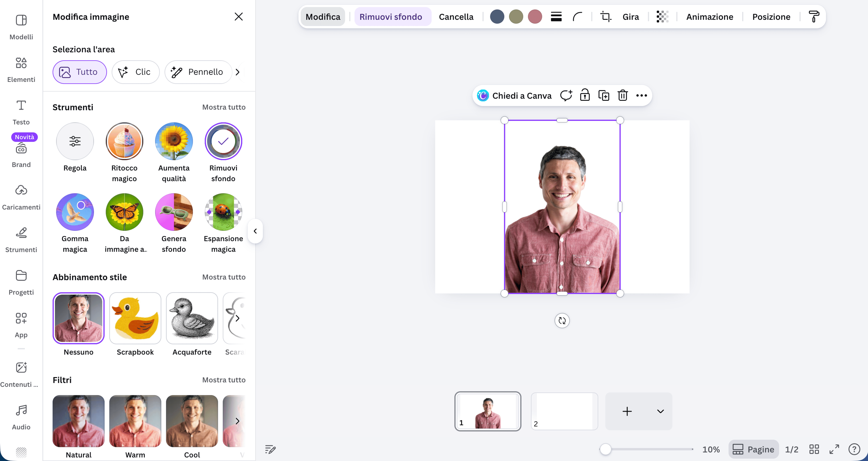Open the transparency checkerboard icon

click(x=663, y=16)
